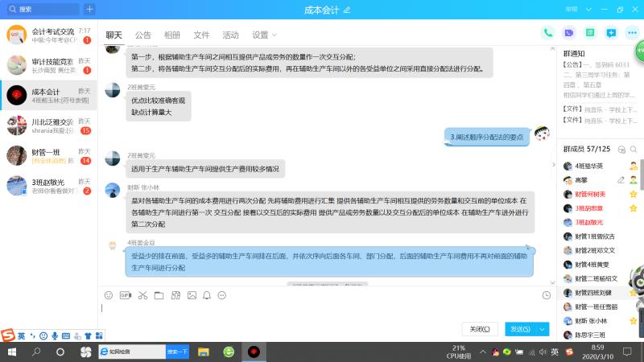This screenshot has height=362, width=644.
Task: Click 张小林's avatar in chat
Action: pos(113,191)
